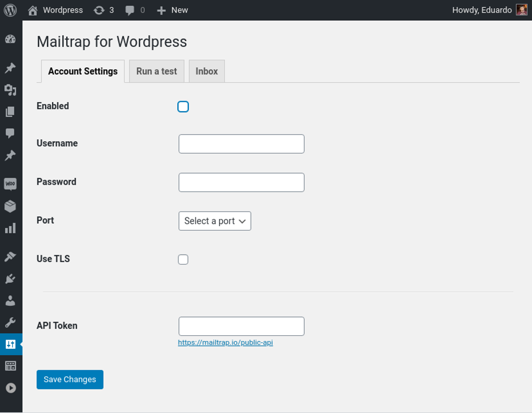
Task: Click into the API Token field
Action: 241,326
